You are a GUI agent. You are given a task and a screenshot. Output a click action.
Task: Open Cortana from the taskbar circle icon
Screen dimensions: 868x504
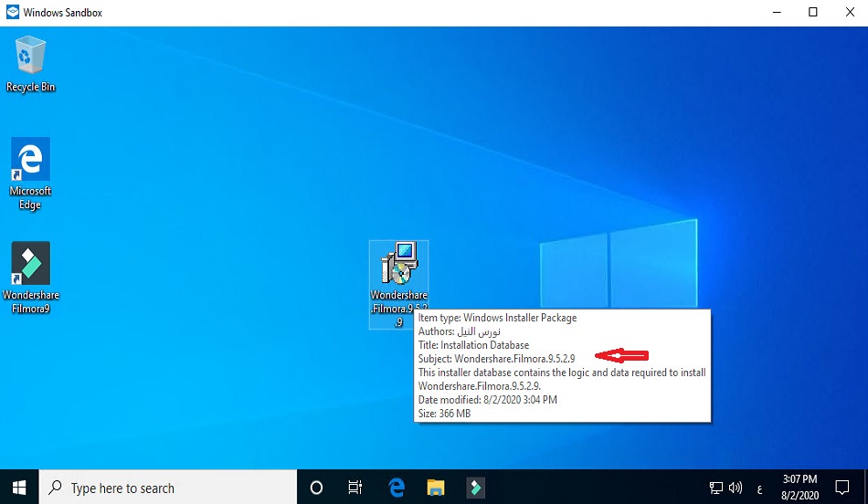point(316,488)
